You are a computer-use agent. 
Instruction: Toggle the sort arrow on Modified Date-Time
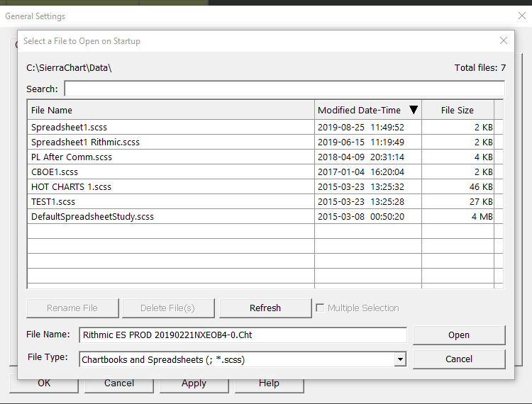tap(414, 110)
